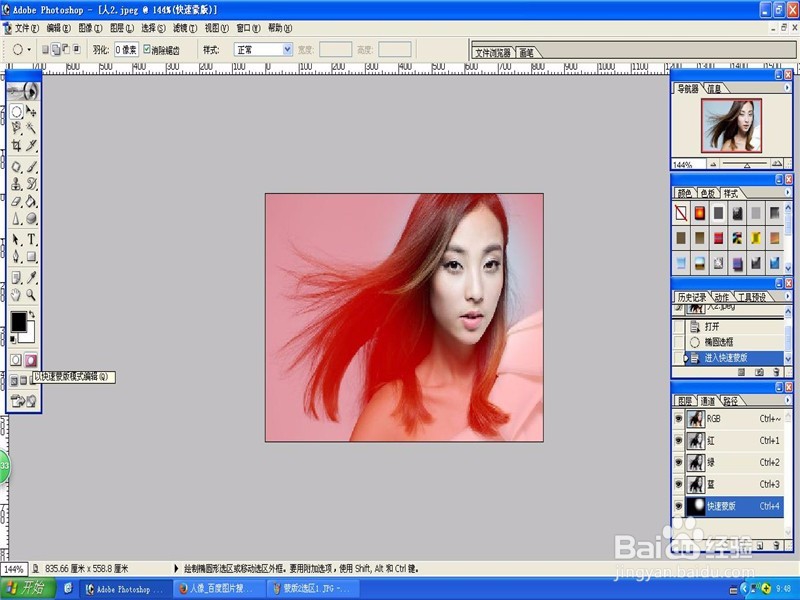Select the Healing Brush tool
The width and height of the screenshot is (800, 600).
[x=16, y=167]
